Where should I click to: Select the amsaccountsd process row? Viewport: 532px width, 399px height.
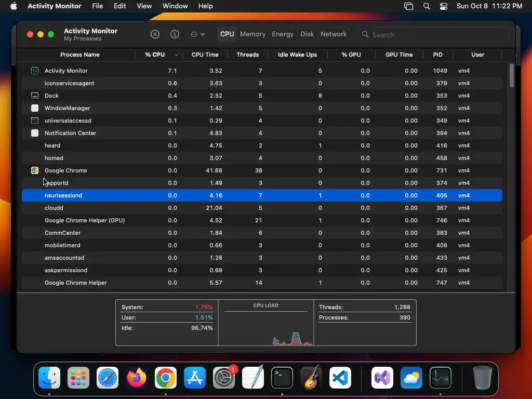(x=262, y=258)
